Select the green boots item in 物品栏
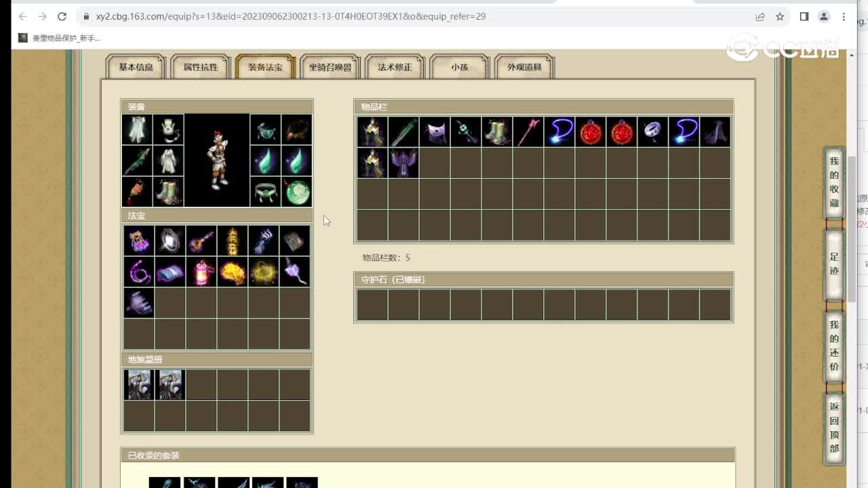The height and width of the screenshot is (488, 868). [x=497, y=131]
